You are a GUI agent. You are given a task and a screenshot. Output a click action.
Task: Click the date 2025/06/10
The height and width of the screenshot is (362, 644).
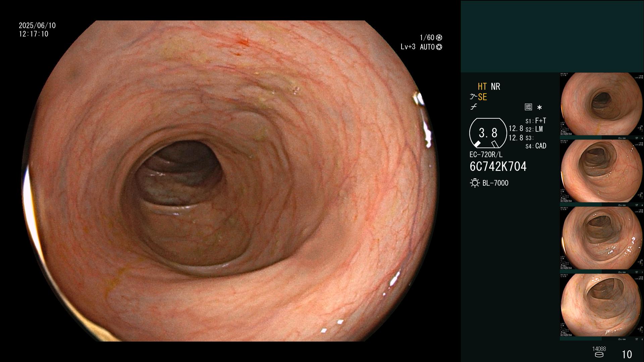[37, 25]
